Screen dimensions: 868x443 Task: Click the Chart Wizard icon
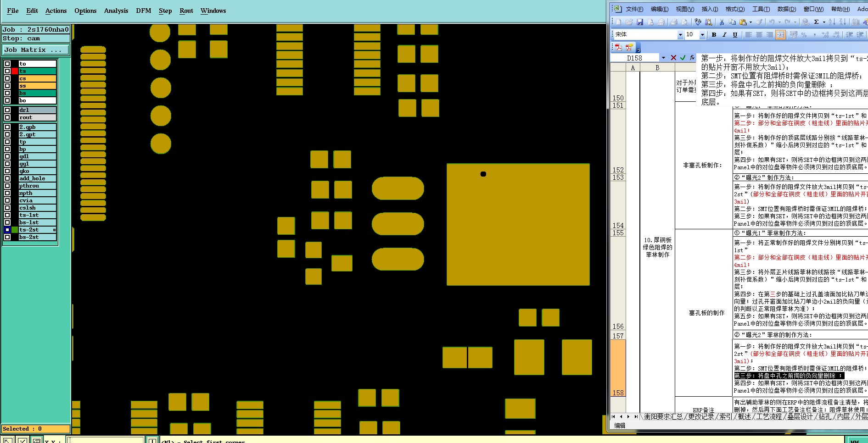click(856, 22)
